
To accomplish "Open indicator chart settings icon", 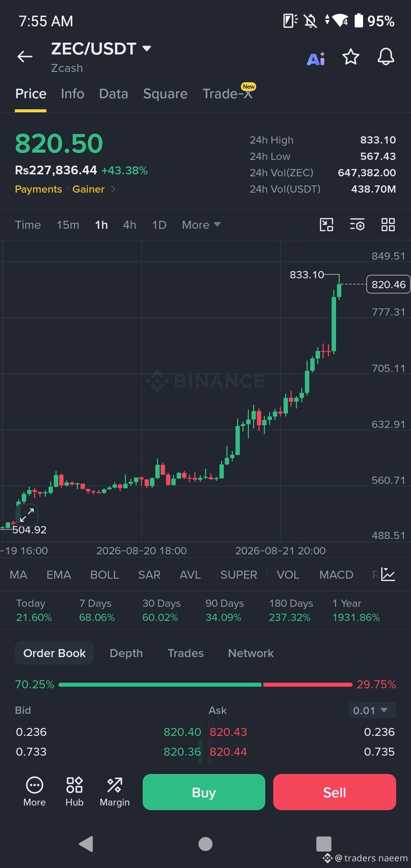I will point(389,574).
